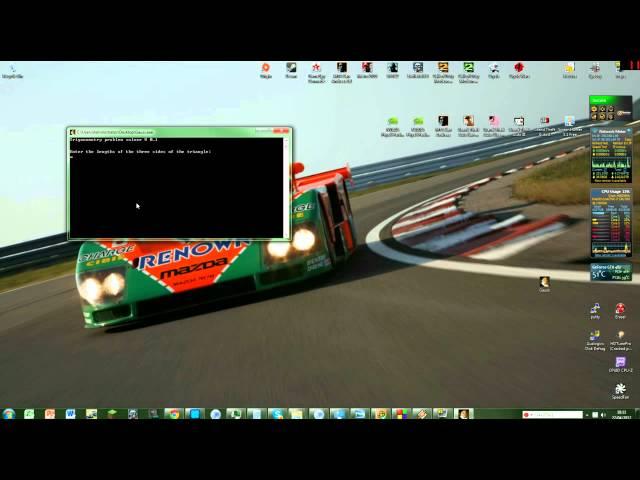Screen dimensions: 640x480
Task: Click the CPU Usage gadget
Action: pyautogui.click(x=611, y=223)
